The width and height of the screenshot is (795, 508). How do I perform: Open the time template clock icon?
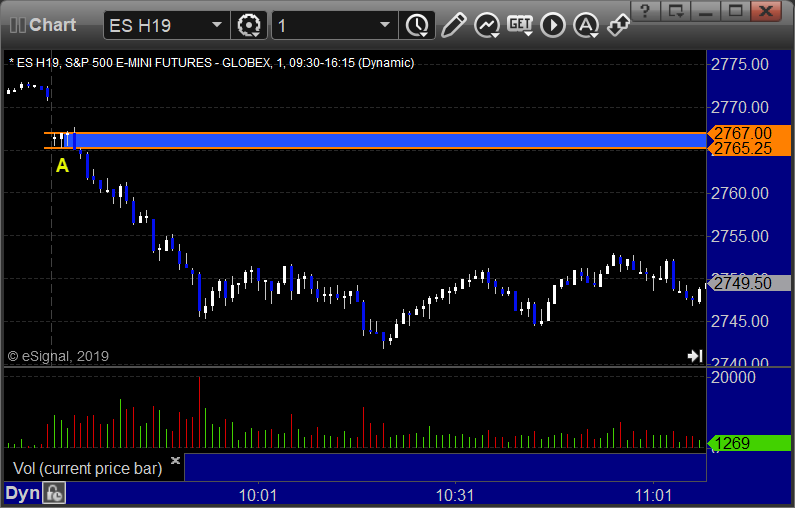417,25
